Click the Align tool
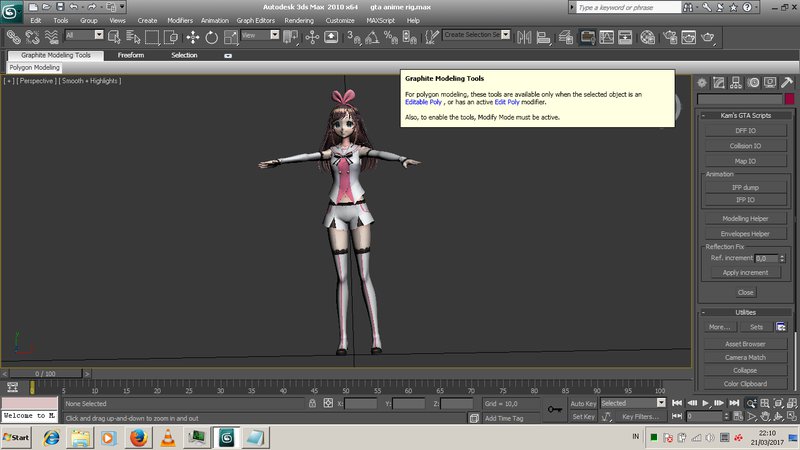Screen dimensions: 800x450 [x=543, y=37]
